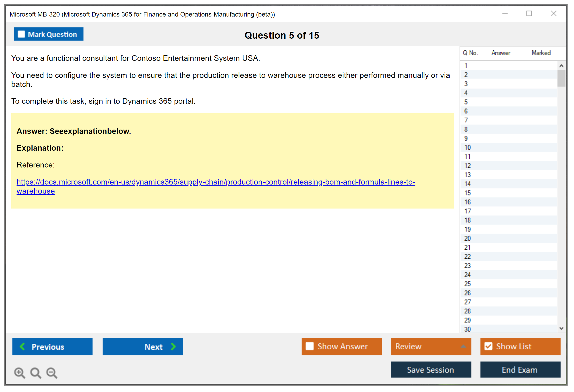Click scroll down arrow in question list

[561, 328]
